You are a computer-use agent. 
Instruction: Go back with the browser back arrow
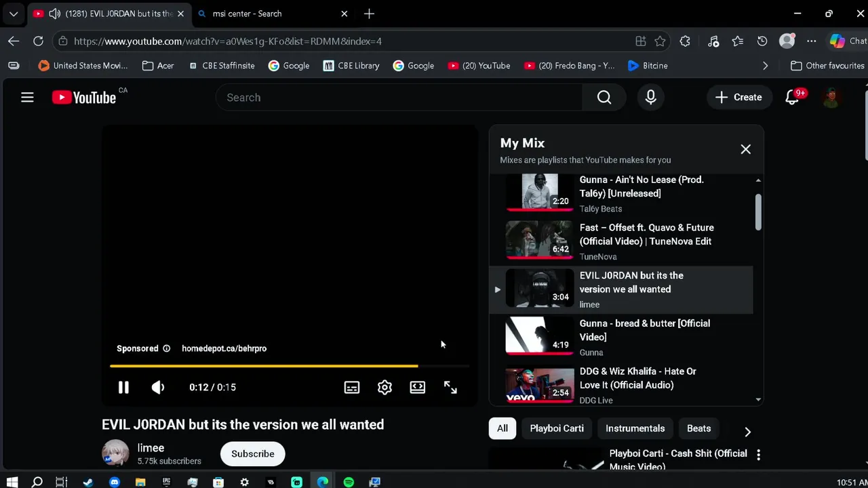14,41
